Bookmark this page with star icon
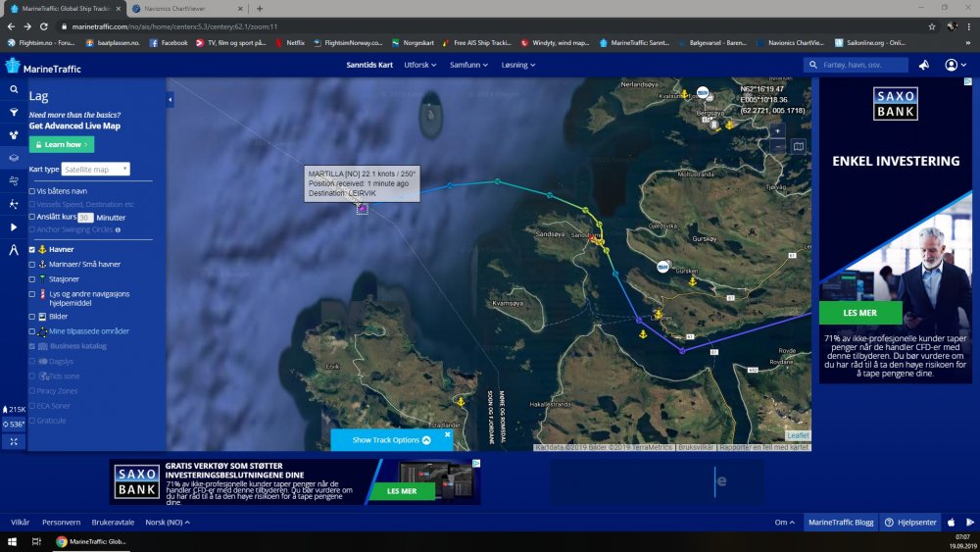The image size is (980, 552). 932,26
